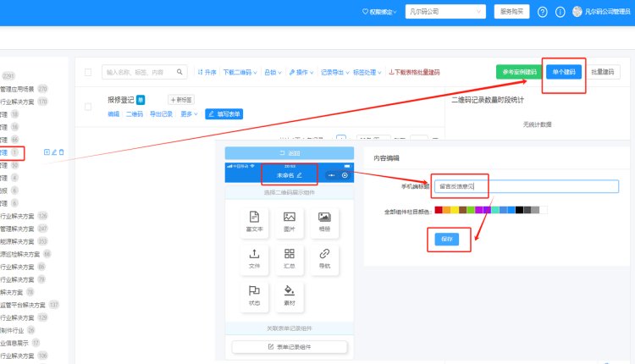Tick the select-all checkbox beside search box

(89, 73)
